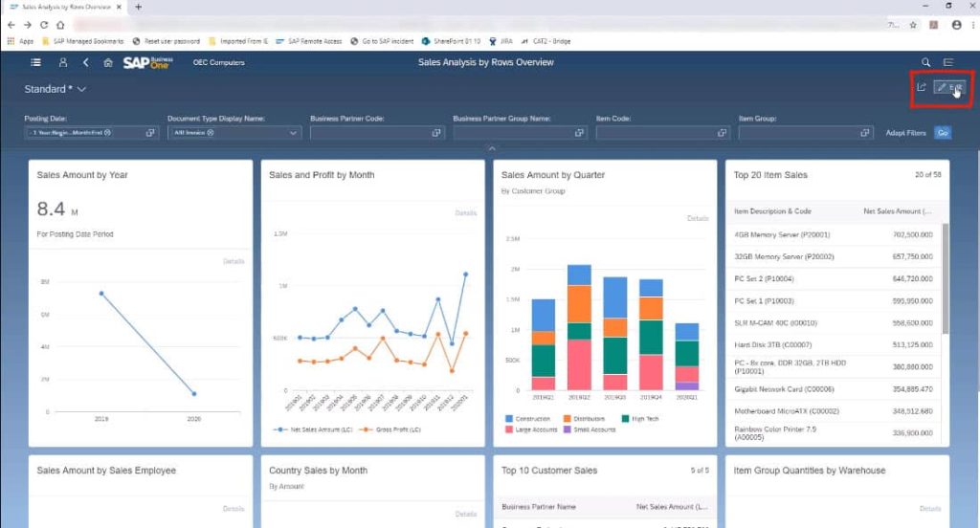Screen dimensions: 980x528
Task: Open value help for Business Partner Code
Action: pos(436,132)
